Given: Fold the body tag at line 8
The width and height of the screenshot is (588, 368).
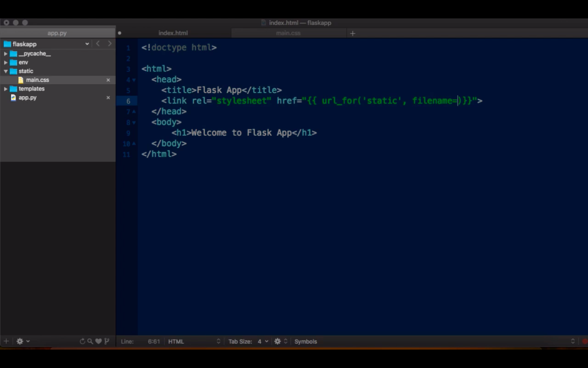Looking at the screenshot, I should 134,123.
